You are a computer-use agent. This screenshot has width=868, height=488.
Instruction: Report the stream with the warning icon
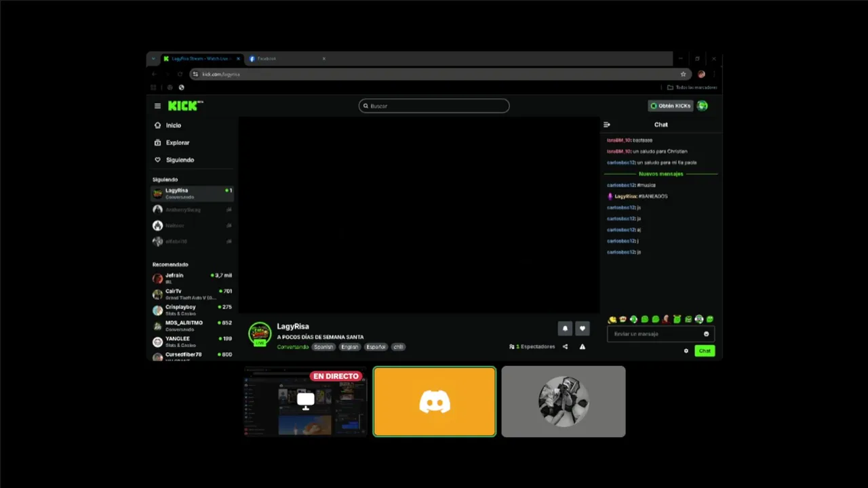click(x=583, y=347)
